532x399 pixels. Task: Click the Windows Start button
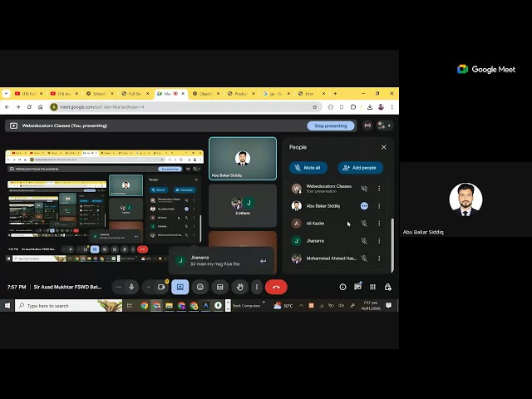tap(7, 306)
